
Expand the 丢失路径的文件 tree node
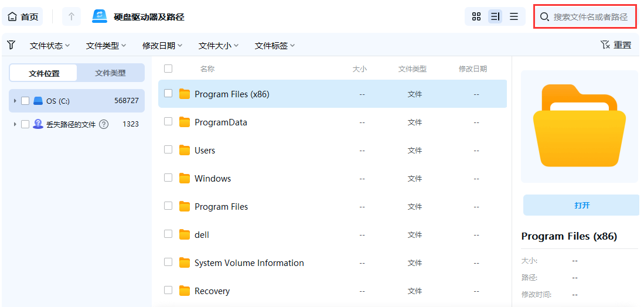[15, 124]
